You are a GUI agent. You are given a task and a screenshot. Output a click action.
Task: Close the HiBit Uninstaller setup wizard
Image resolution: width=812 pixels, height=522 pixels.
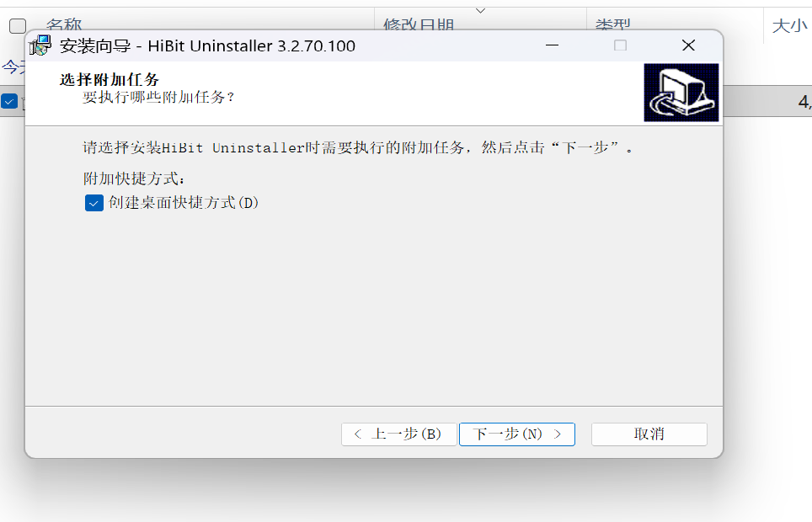688,45
